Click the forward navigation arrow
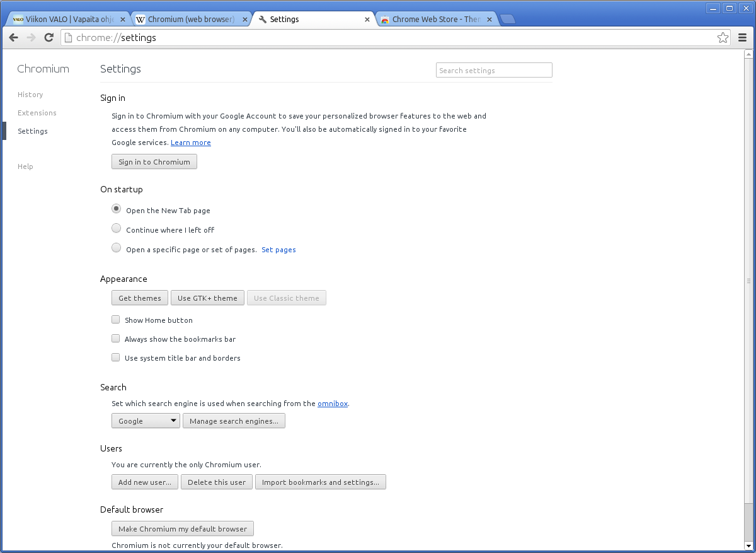This screenshot has height=553, width=756. [31, 38]
